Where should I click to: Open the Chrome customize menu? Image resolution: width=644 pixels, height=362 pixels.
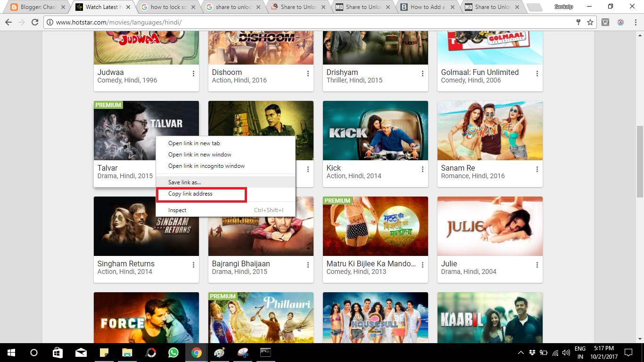635,22
